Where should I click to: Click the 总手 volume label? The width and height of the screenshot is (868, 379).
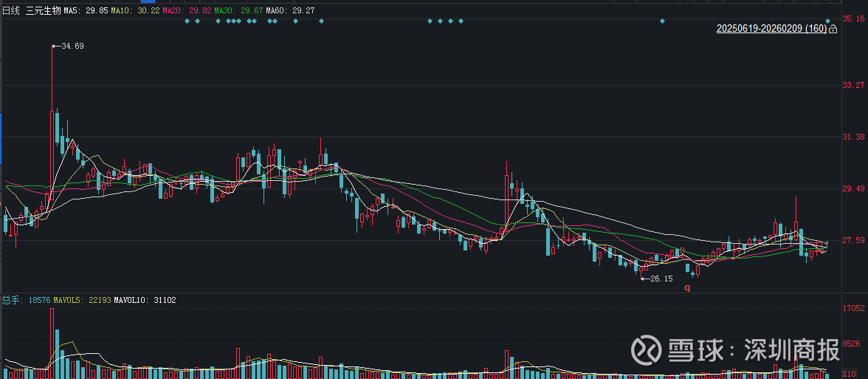[x=11, y=300]
